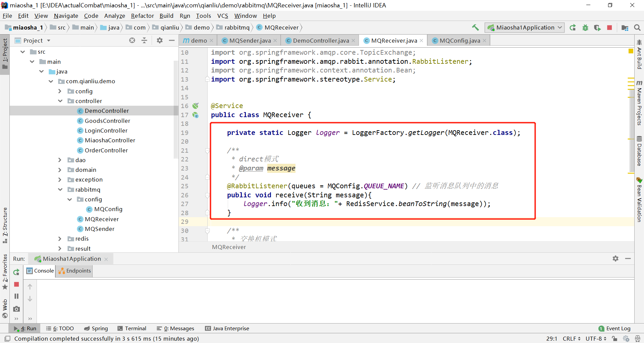Open Search Everywhere magnifier
The width and height of the screenshot is (644, 343).
pyautogui.click(x=637, y=28)
